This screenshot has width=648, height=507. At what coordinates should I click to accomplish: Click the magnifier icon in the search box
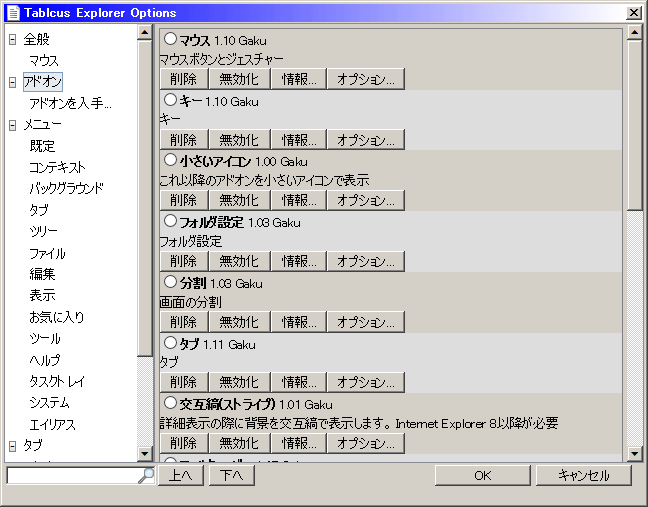(146, 475)
